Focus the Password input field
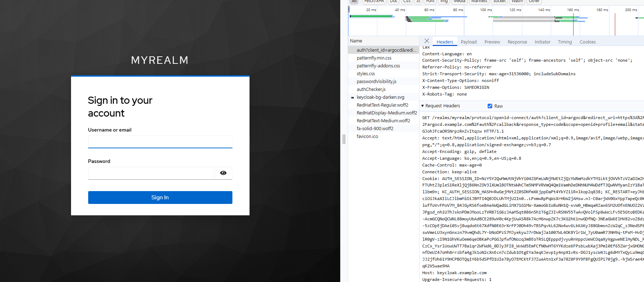The width and height of the screenshot is (644, 282). (151, 173)
